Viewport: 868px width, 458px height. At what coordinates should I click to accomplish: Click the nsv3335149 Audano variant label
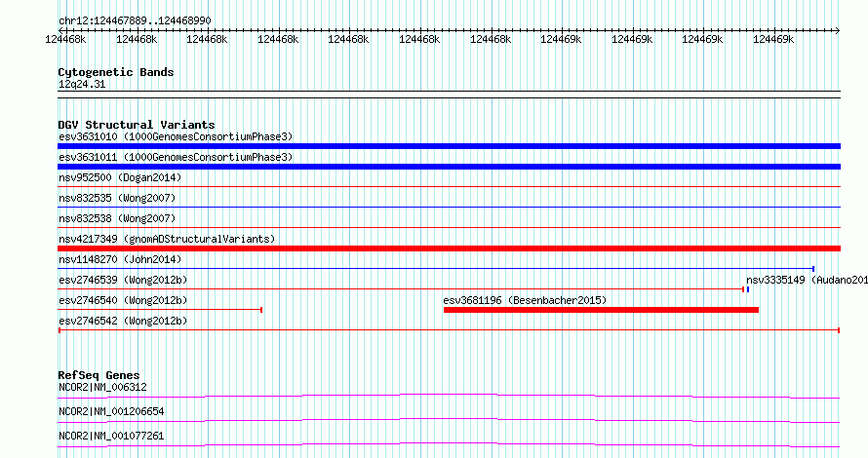pyautogui.click(x=807, y=280)
